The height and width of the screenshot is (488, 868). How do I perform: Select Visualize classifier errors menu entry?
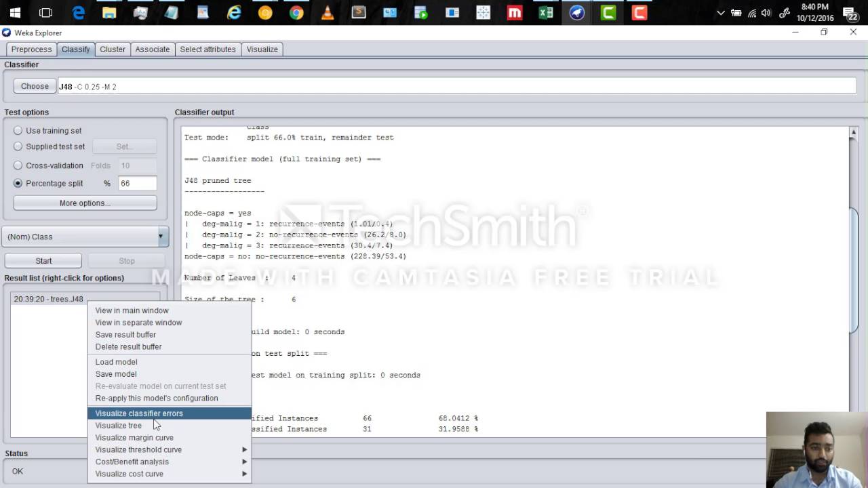pyautogui.click(x=169, y=413)
